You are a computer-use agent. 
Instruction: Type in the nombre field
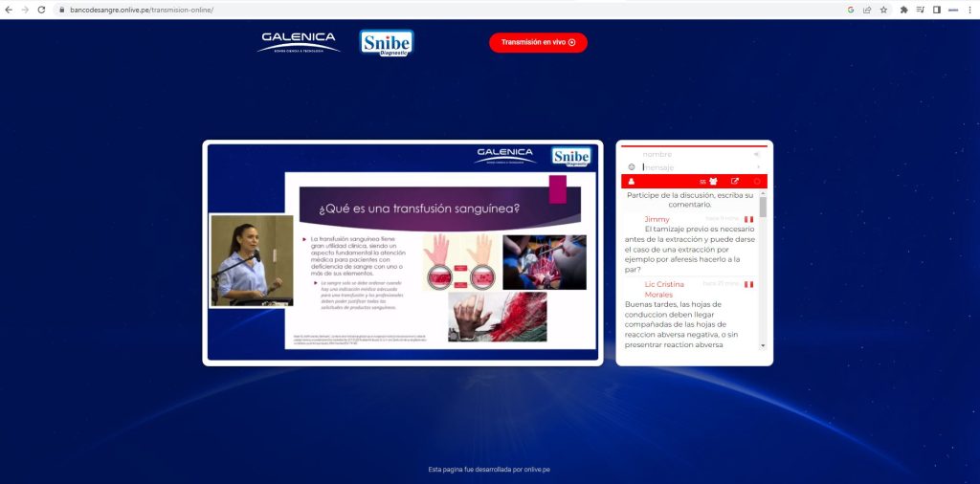coord(689,154)
